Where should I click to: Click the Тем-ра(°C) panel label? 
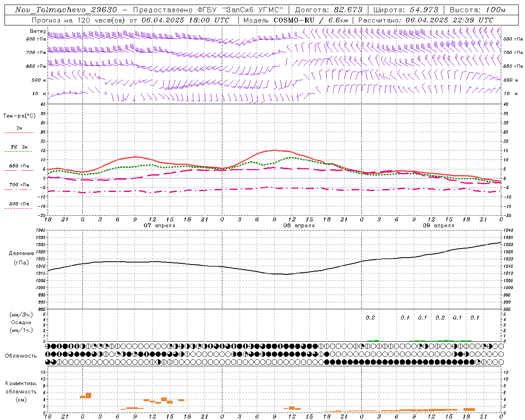19,116
